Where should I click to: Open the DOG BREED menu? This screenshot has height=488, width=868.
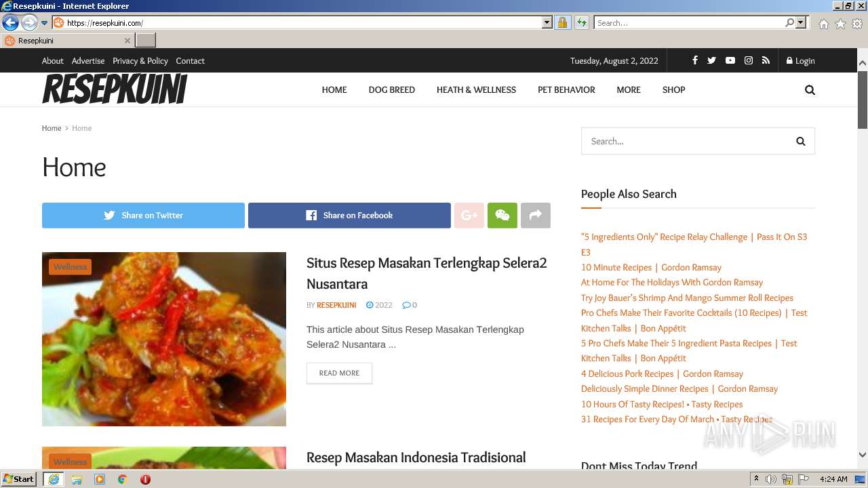(392, 89)
